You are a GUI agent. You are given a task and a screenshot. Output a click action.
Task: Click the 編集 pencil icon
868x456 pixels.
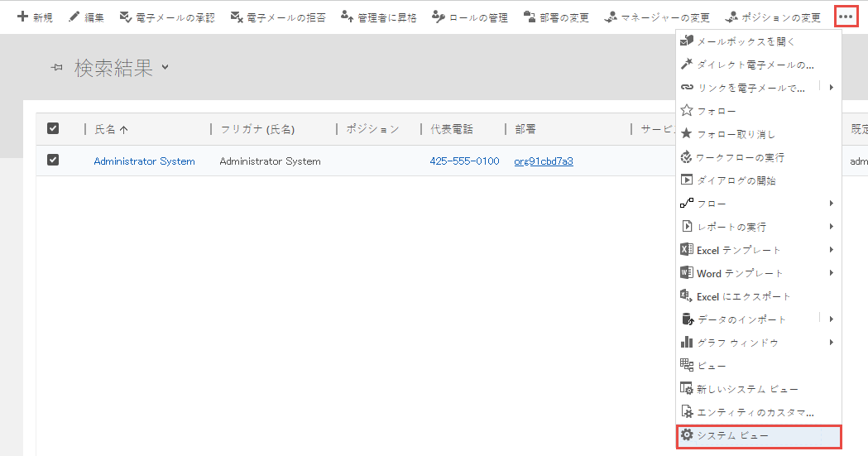[74, 17]
